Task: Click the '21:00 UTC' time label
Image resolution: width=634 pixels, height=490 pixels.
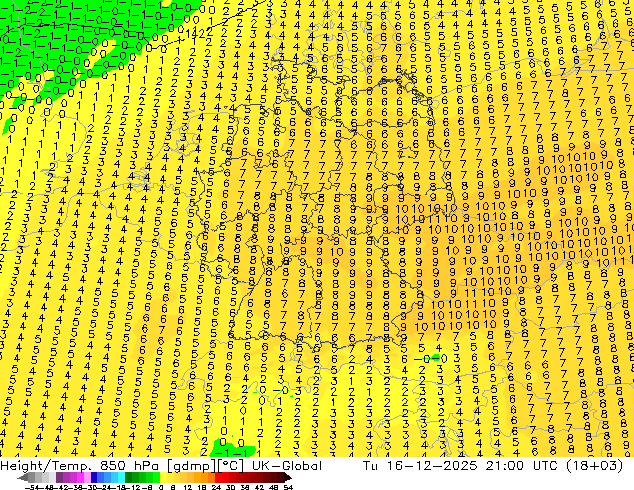Action: tap(521, 466)
